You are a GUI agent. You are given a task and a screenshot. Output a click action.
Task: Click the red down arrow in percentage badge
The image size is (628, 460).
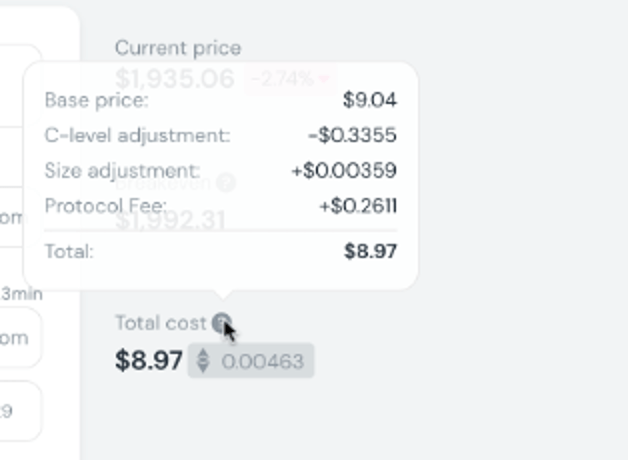coord(326,79)
